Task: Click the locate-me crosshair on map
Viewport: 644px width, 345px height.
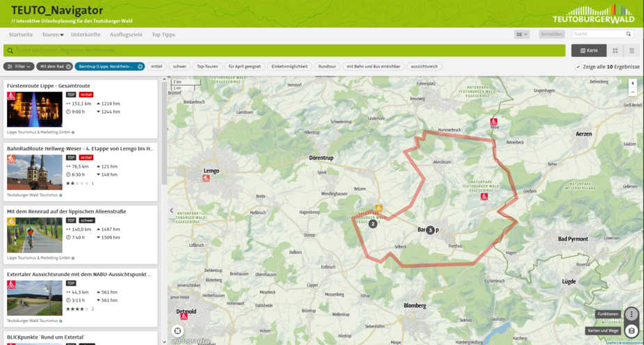Action: tap(178, 331)
